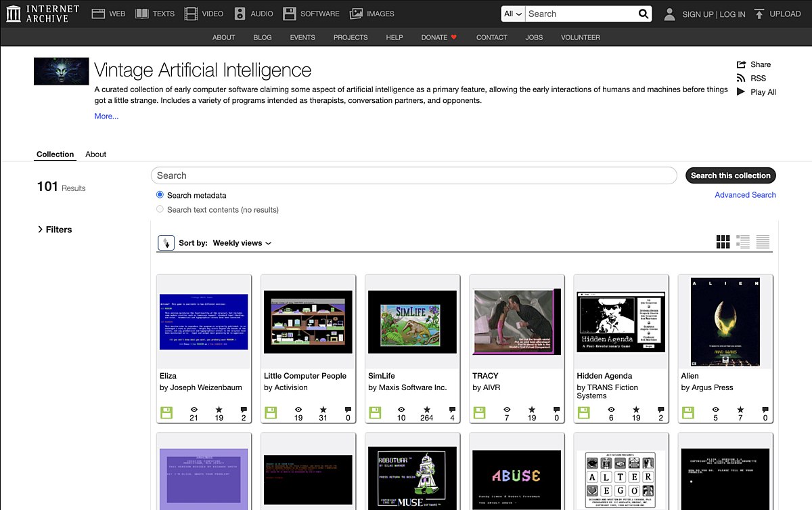Click the SIGN UP link

tap(698, 14)
